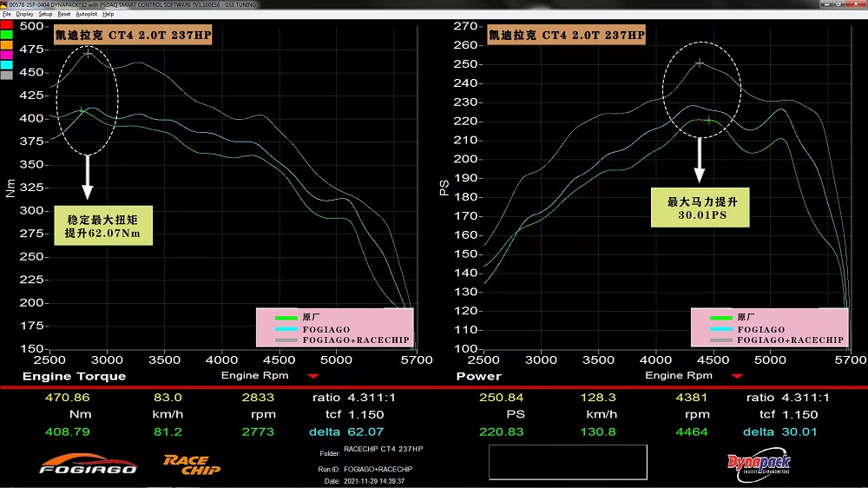Click the Run ID value FOGIAGO+RACECHIP
The image size is (868, 488).
[378, 469]
